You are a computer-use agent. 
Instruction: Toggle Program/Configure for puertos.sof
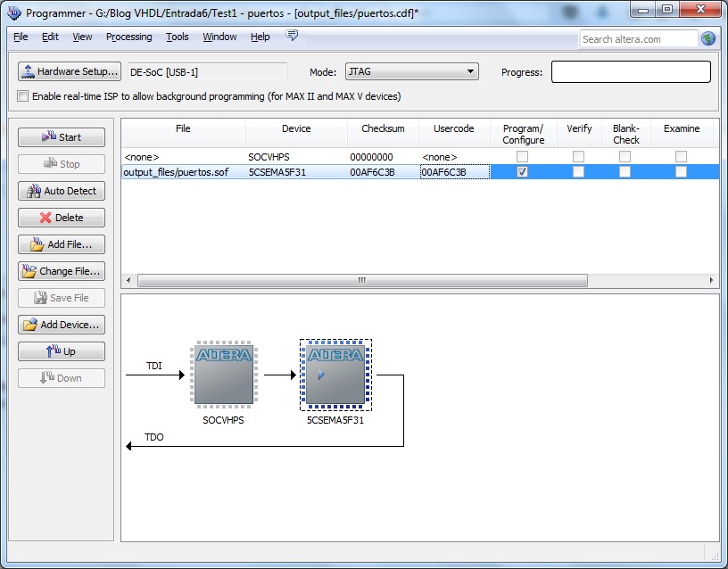pos(522,171)
